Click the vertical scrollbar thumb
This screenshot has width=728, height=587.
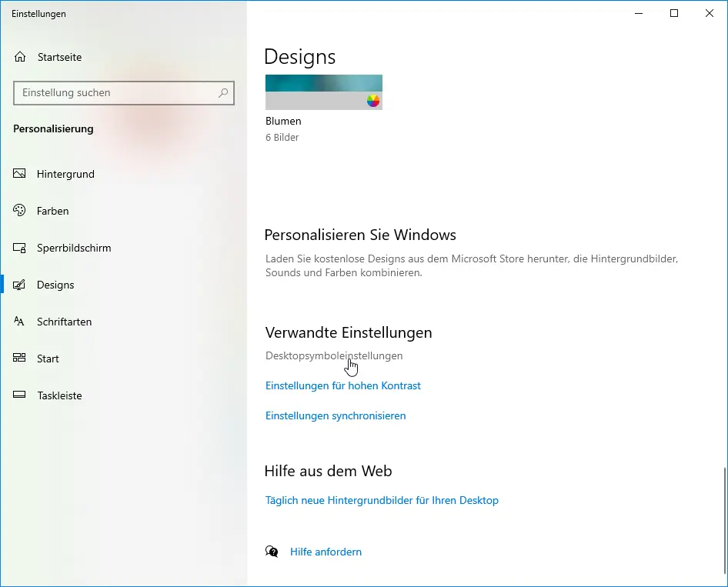point(724,520)
